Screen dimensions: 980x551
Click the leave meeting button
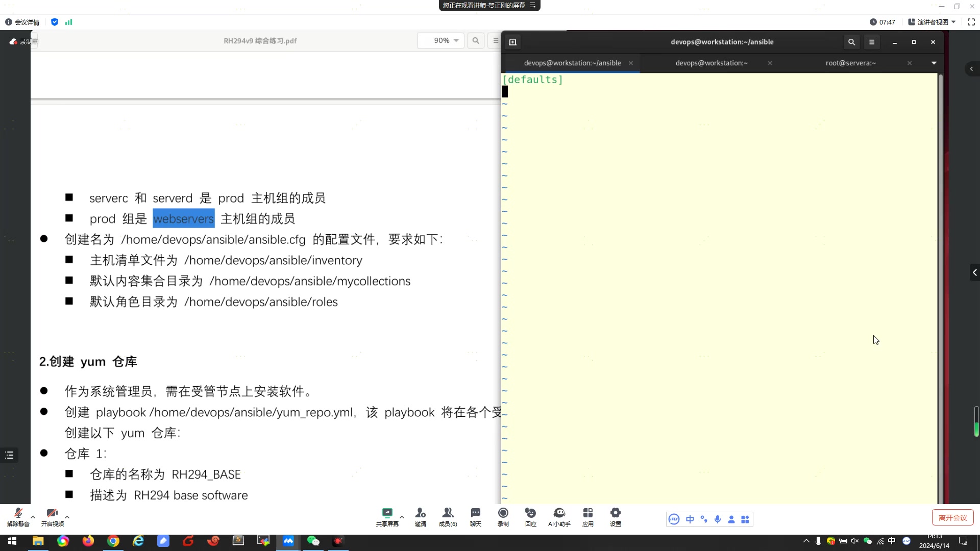coord(952,517)
